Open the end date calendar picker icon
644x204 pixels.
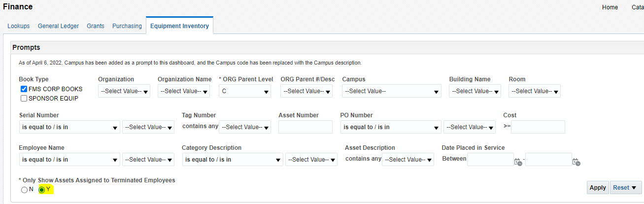point(576,162)
